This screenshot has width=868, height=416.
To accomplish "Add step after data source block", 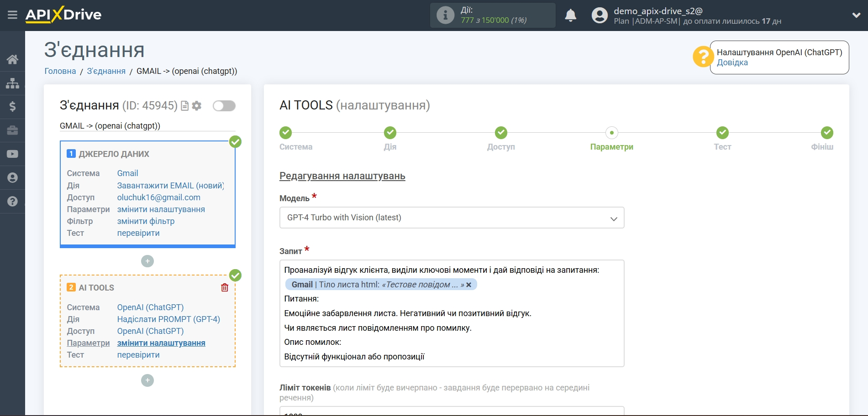I will 147,261.
